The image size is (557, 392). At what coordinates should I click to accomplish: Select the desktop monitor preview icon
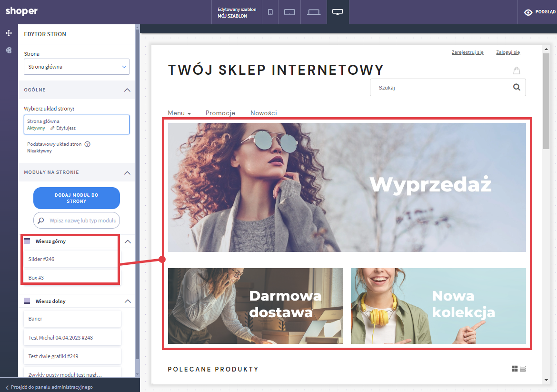coord(338,12)
